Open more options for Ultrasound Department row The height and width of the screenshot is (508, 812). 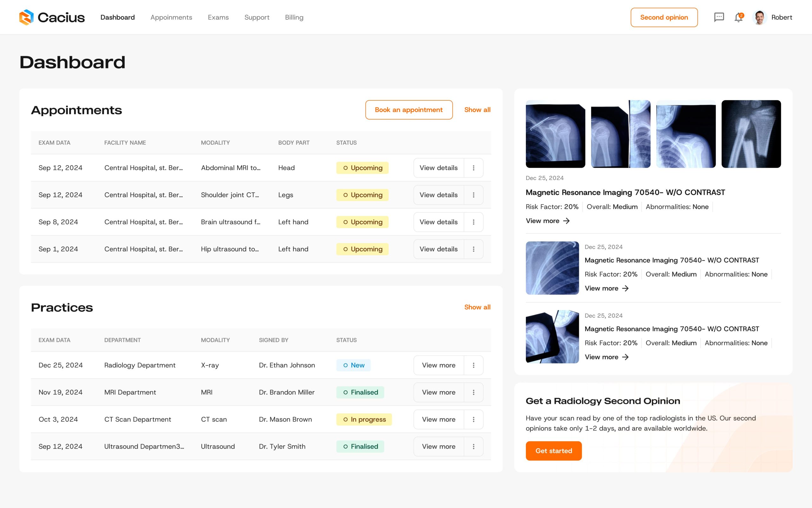pos(474,446)
